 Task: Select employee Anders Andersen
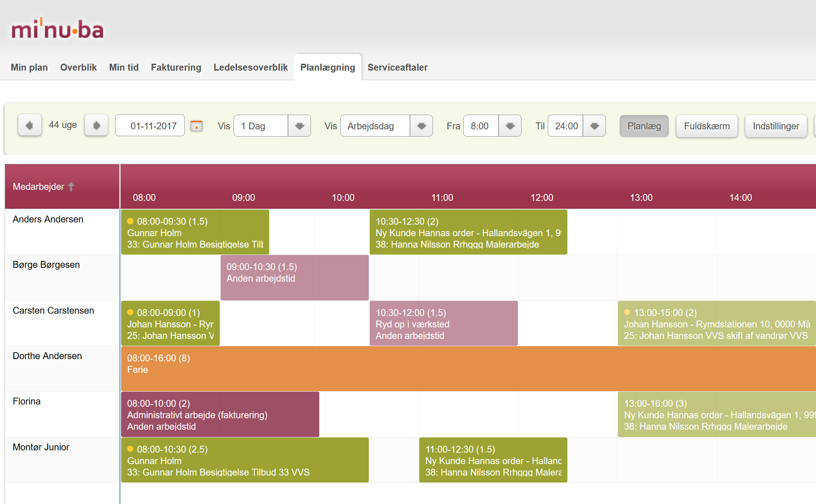(48, 219)
